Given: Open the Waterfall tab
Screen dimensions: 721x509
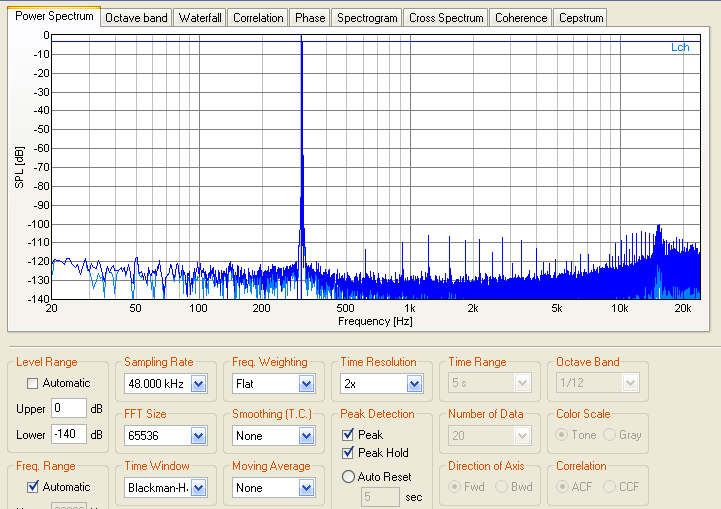Looking at the screenshot, I should (x=200, y=18).
